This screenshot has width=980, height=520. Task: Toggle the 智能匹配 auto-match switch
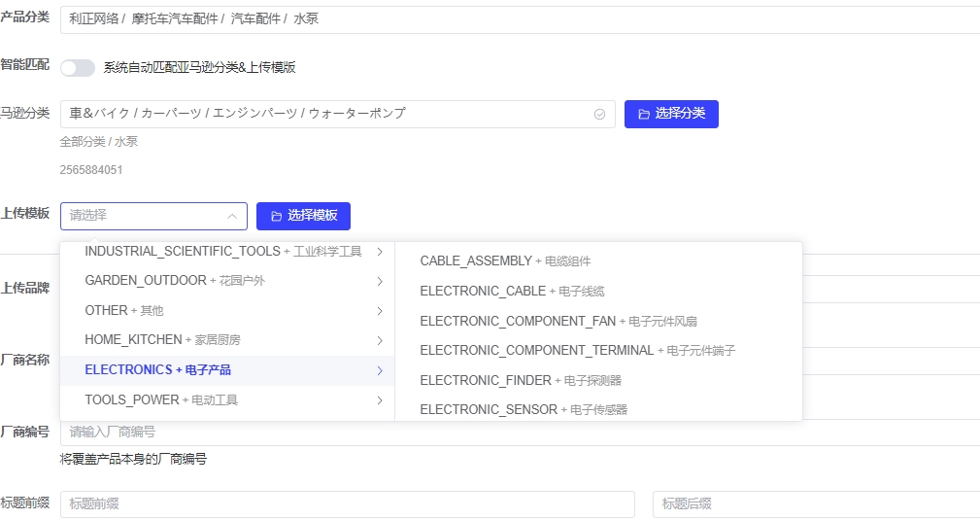pos(78,68)
